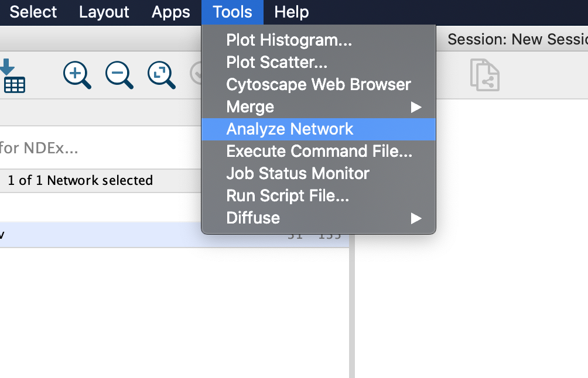Open the Apps menu
Viewport: 588px width, 378px height.
[170, 12]
